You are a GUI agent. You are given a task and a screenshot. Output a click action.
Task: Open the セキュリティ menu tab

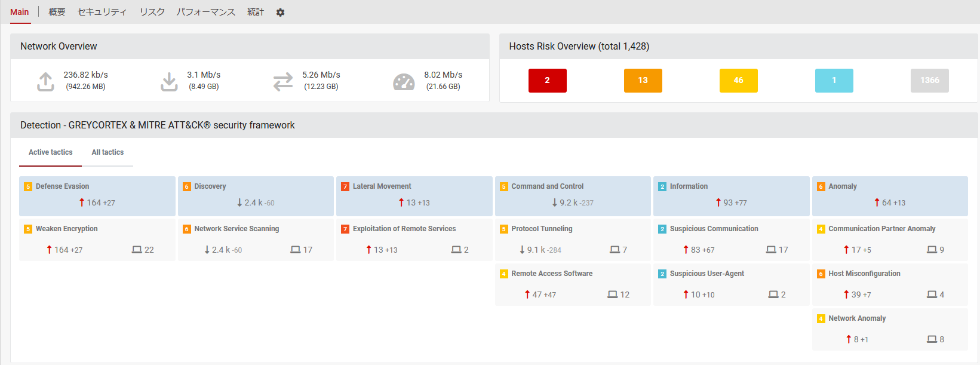click(x=102, y=12)
